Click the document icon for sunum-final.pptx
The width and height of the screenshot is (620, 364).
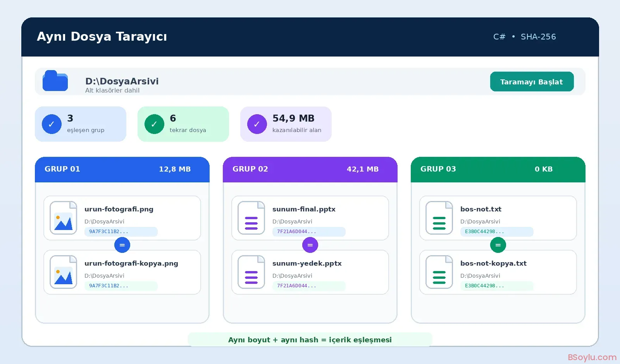coord(251,218)
